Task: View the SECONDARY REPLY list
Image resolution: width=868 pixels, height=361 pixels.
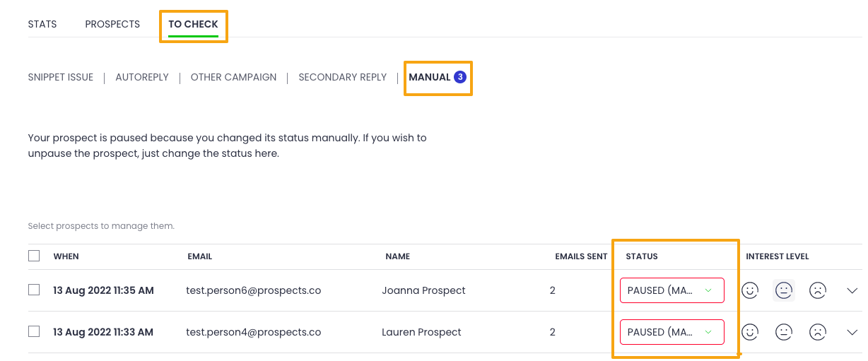Action: pos(343,77)
